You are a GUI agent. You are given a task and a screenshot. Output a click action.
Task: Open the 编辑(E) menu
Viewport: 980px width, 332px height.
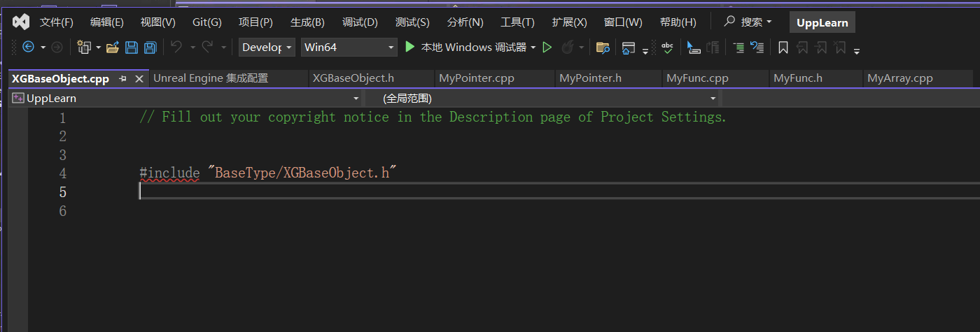[107, 22]
